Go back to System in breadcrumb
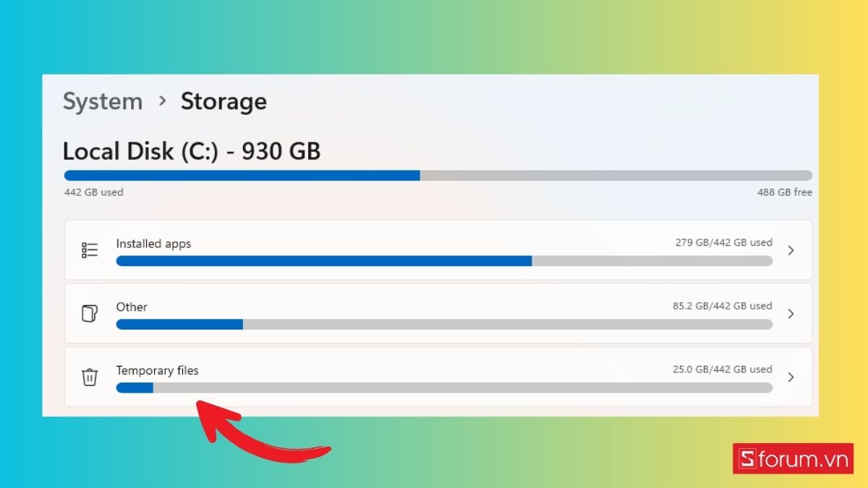 (103, 101)
